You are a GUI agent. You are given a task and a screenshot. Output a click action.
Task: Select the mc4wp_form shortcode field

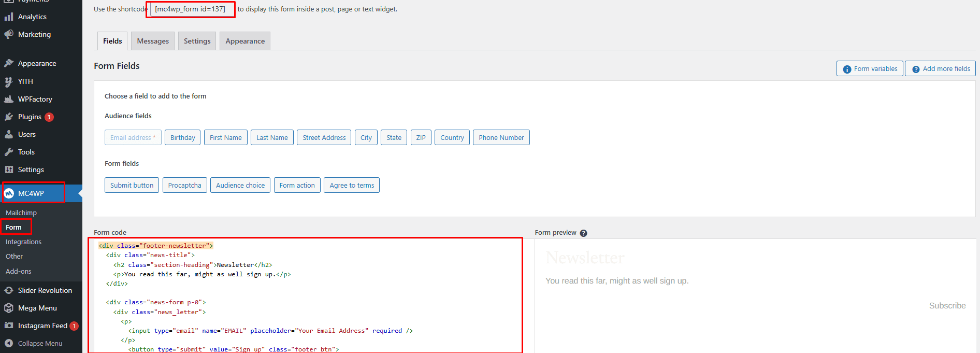[x=191, y=9]
